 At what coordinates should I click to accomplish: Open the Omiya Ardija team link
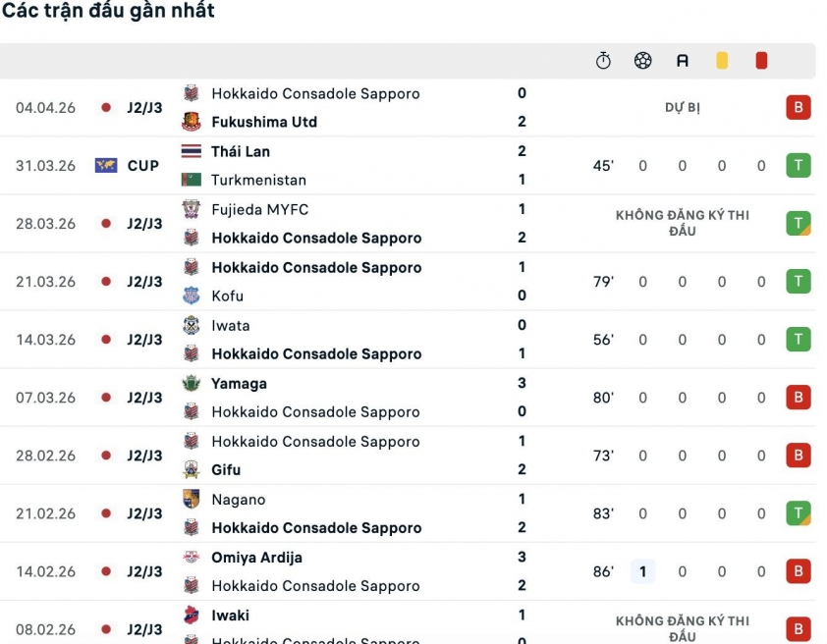256,558
